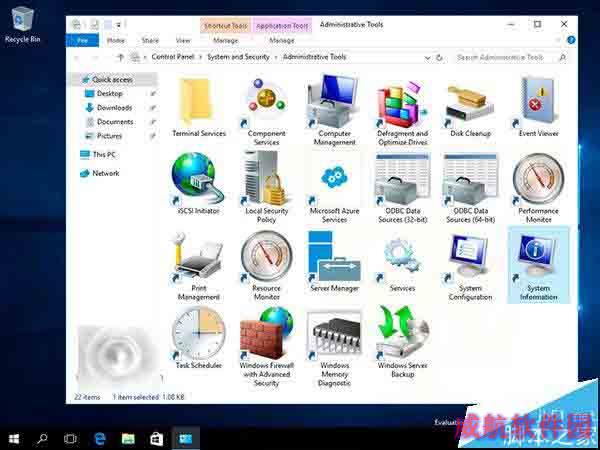Open the Recycle Bin on desktop

click(x=23, y=25)
